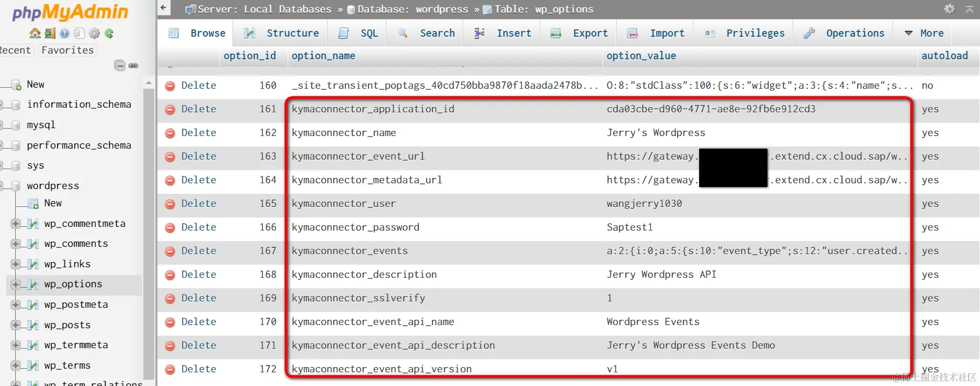980x386 pixels.
Task: Expand wp_links table node
Action: pyautogui.click(x=16, y=264)
